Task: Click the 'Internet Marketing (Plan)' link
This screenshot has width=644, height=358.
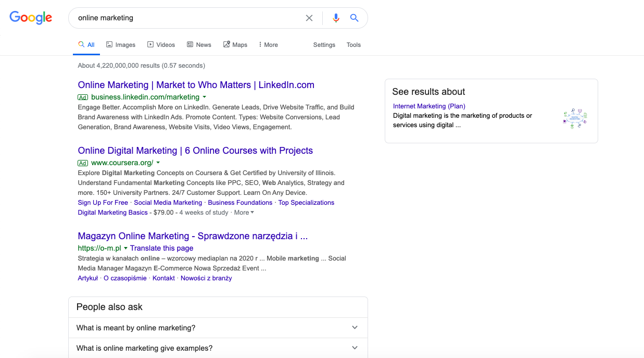Action: tap(428, 106)
